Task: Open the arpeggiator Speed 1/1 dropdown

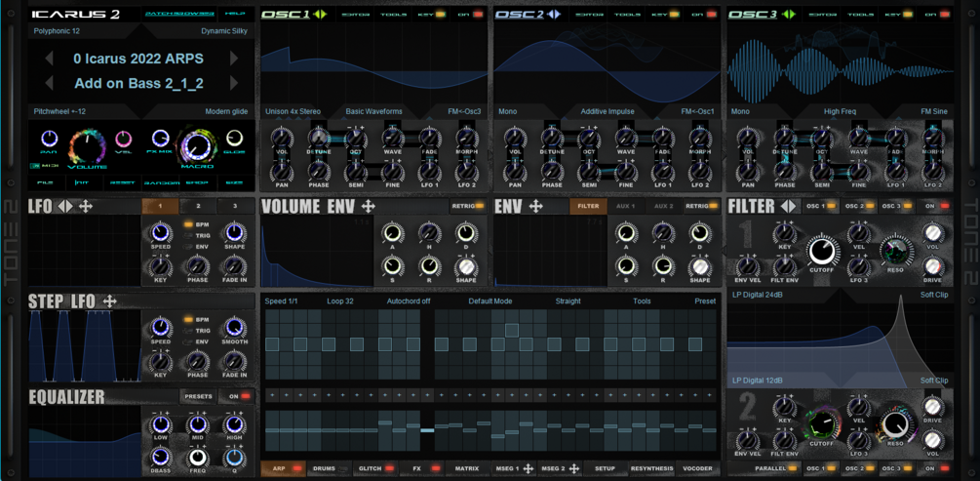Action: pos(282,301)
